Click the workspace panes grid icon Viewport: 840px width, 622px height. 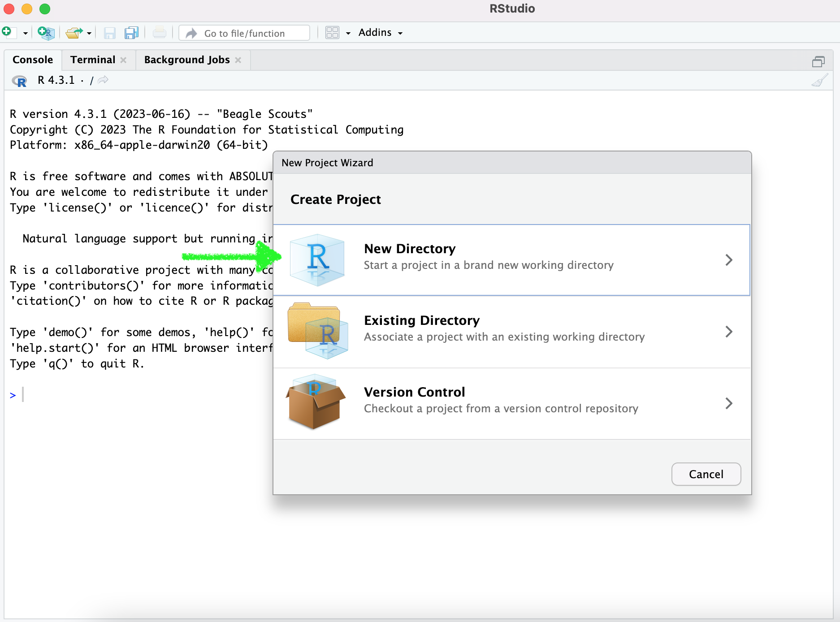332,33
